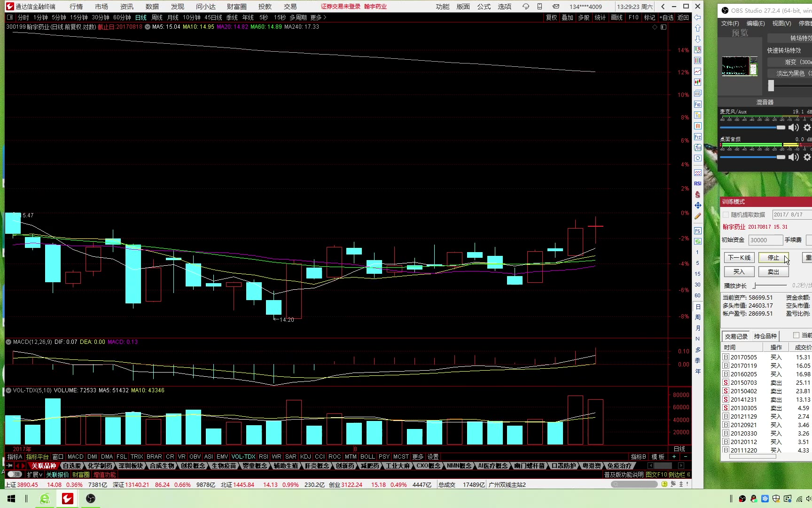Mute the 麦克风/Aux speaker icon in OBS
812x508 pixels.
coord(794,127)
